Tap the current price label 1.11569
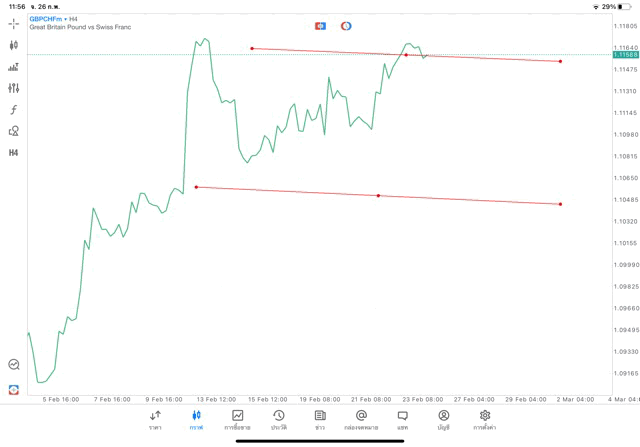This screenshot has width=640, height=447. tap(626, 55)
